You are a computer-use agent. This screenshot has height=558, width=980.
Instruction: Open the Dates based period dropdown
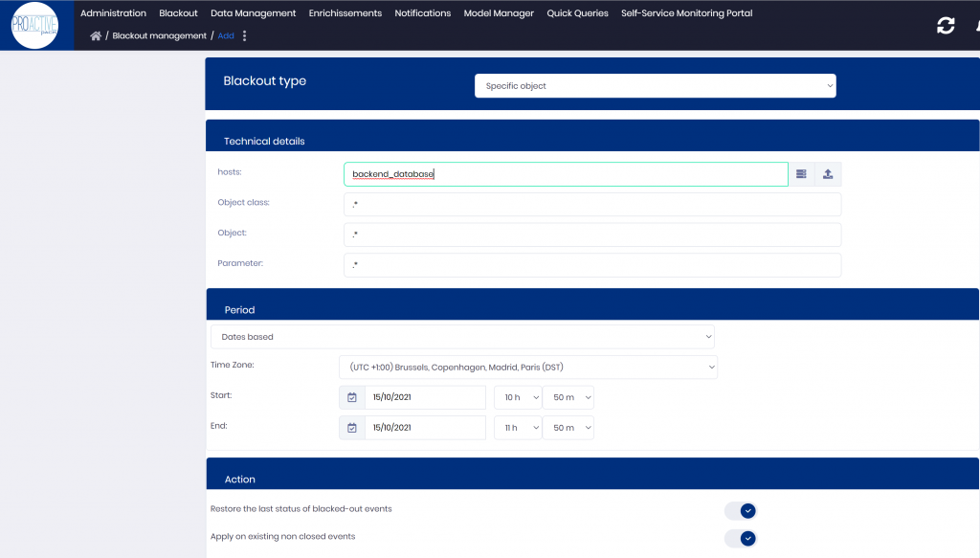pos(462,337)
